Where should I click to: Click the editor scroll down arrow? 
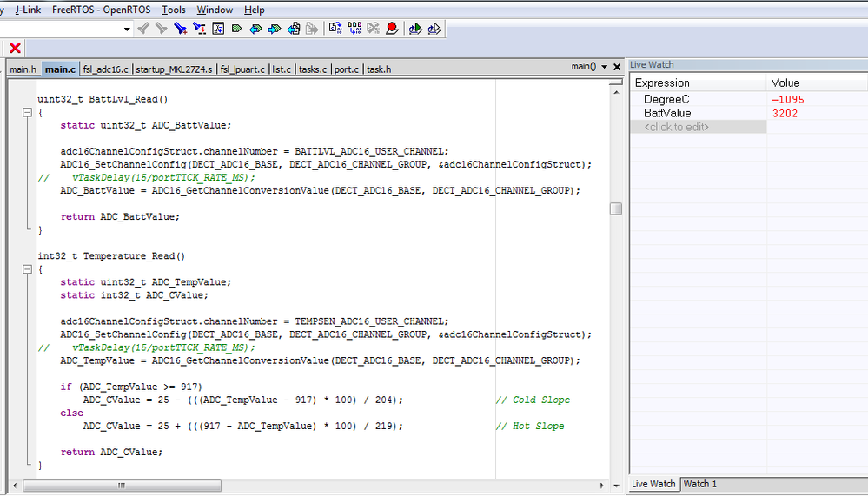[x=616, y=486]
